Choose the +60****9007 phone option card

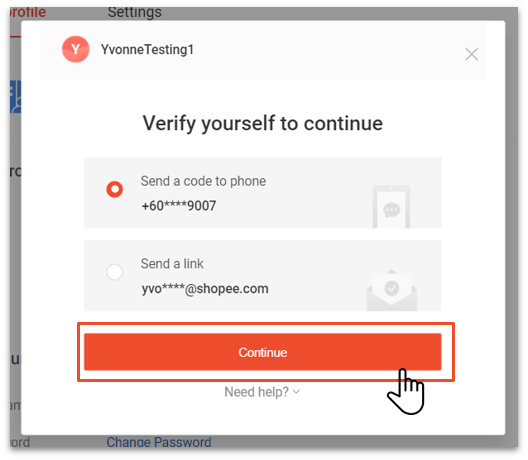[x=262, y=193]
